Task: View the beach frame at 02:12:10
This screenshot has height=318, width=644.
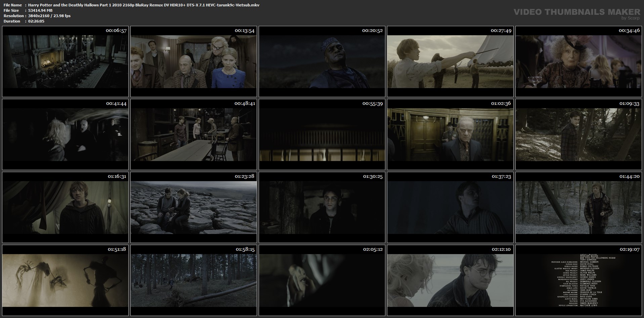Action: (450, 280)
